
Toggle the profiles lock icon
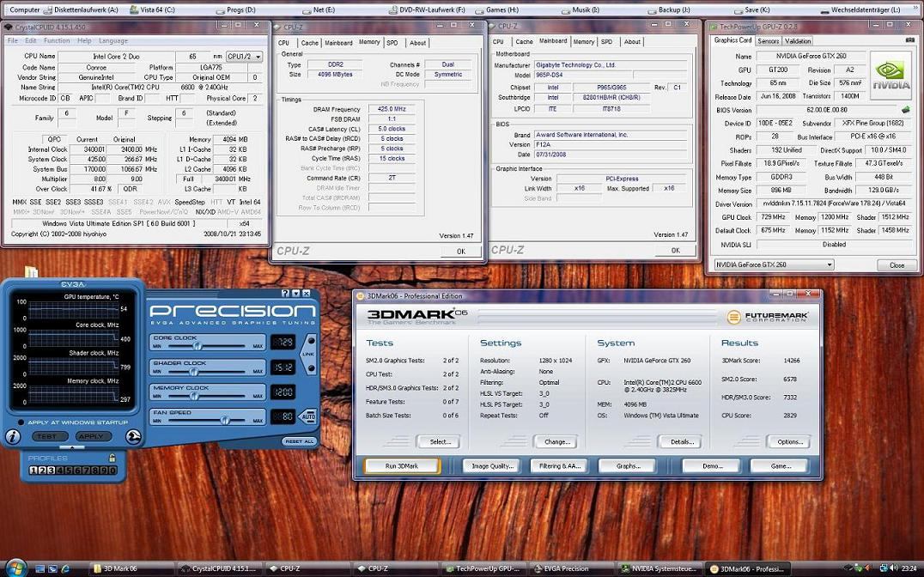point(112,458)
